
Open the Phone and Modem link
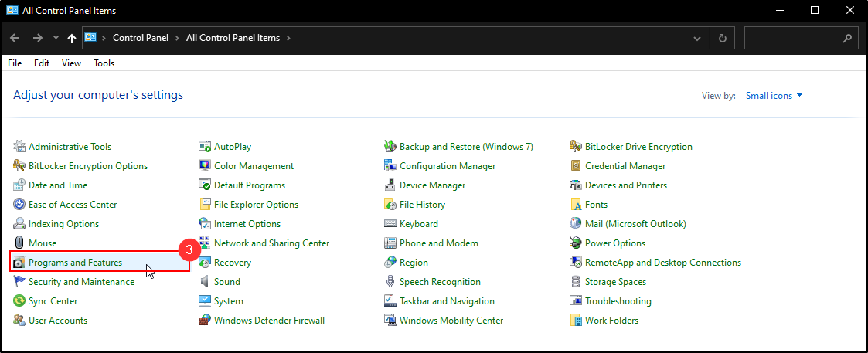coord(439,243)
